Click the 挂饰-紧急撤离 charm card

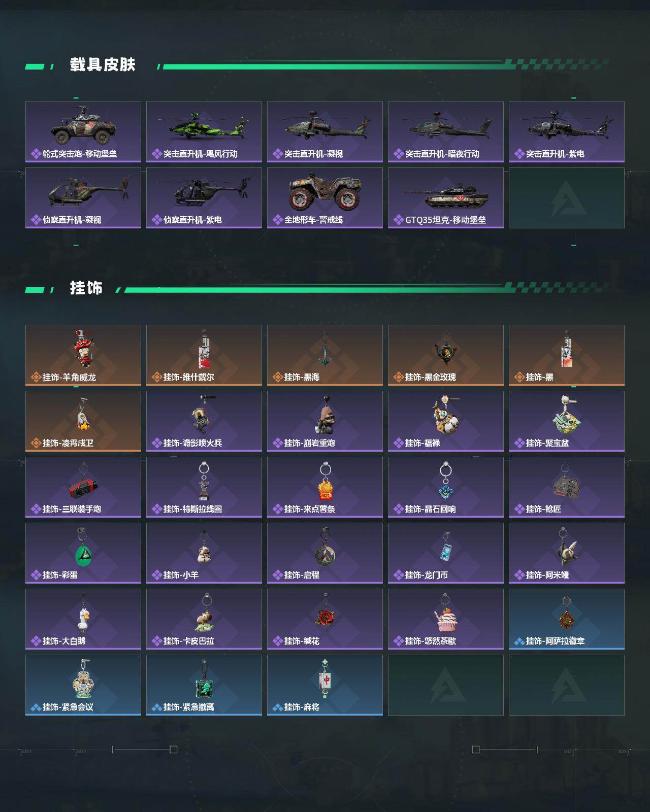click(x=204, y=685)
